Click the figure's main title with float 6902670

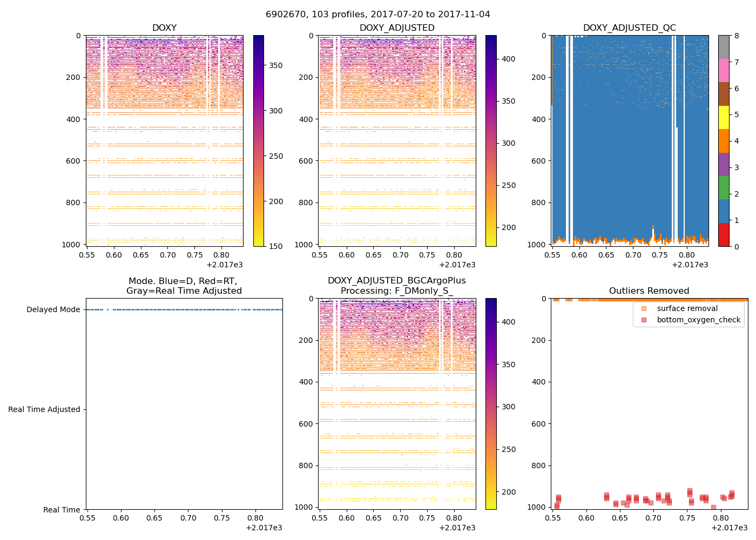coord(378,14)
